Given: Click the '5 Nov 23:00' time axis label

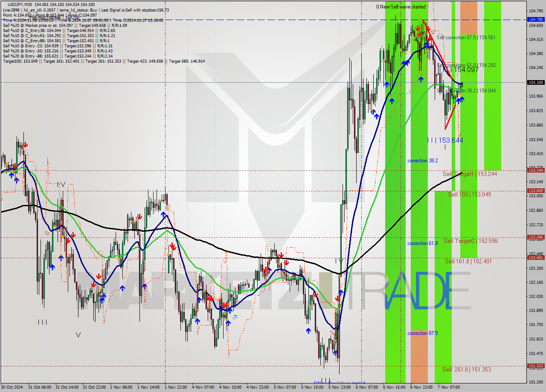Looking at the screenshot, I should pyautogui.click(x=340, y=387).
